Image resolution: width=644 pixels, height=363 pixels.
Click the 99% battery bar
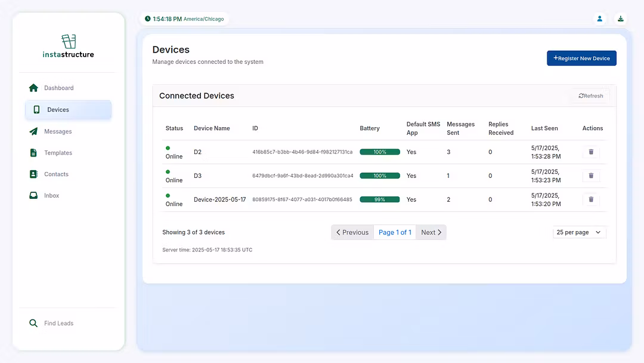coord(379,199)
